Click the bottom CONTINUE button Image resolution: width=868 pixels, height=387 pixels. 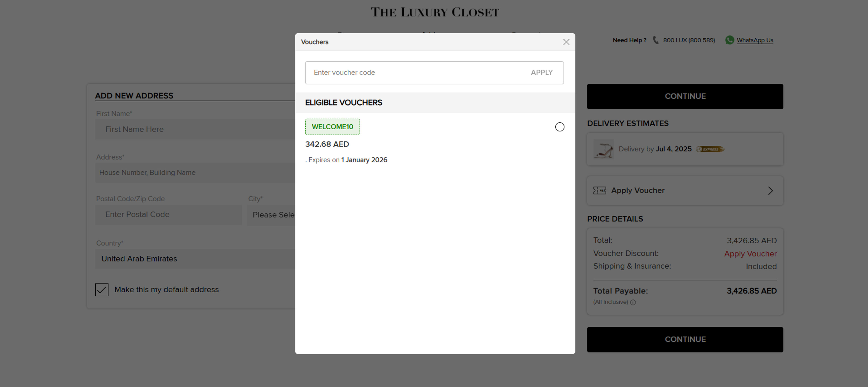click(685, 340)
